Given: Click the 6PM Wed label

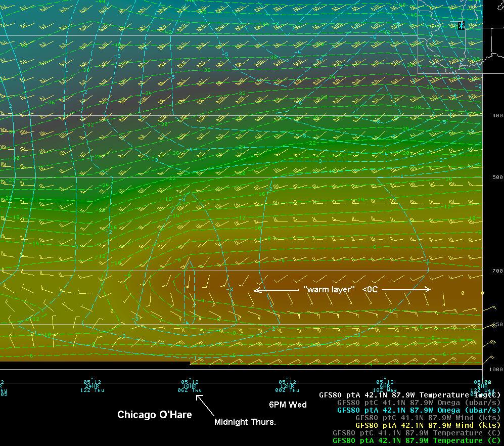Looking at the screenshot, I should [288, 405].
